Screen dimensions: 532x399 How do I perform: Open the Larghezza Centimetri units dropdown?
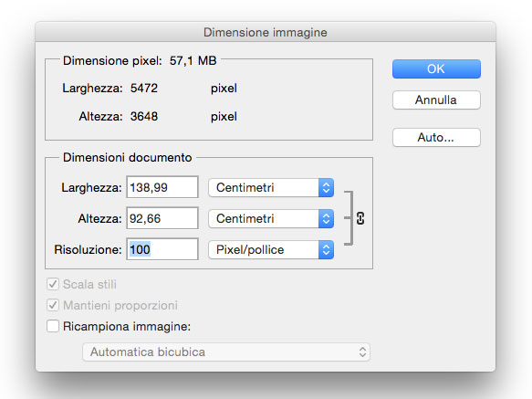tap(271, 187)
